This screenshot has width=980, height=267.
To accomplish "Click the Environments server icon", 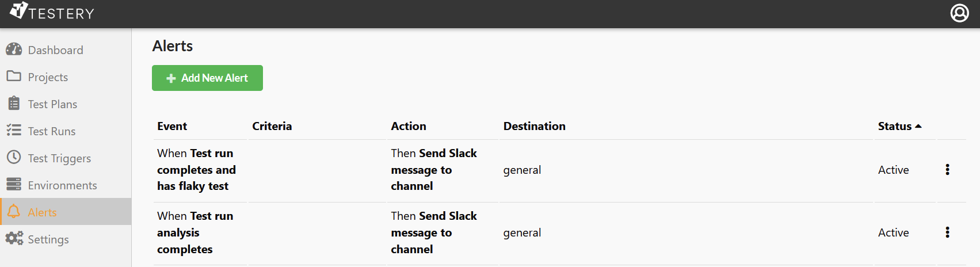I will [x=14, y=184].
